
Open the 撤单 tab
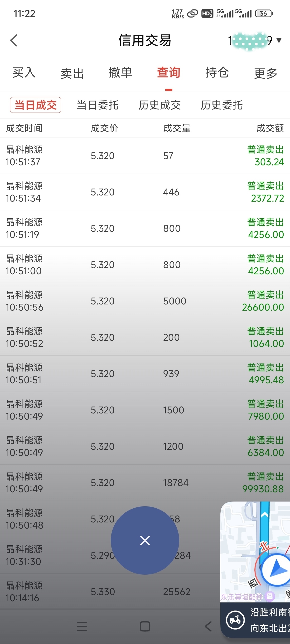[120, 73]
